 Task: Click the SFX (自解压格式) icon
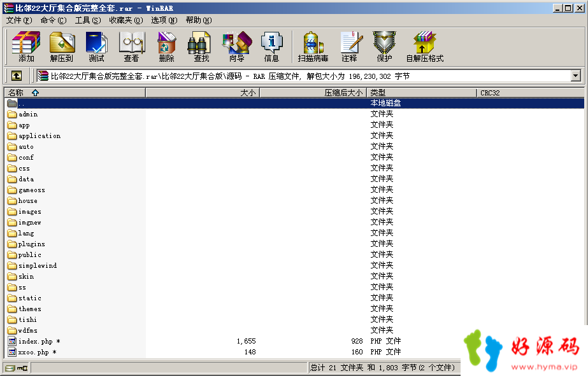click(x=425, y=46)
